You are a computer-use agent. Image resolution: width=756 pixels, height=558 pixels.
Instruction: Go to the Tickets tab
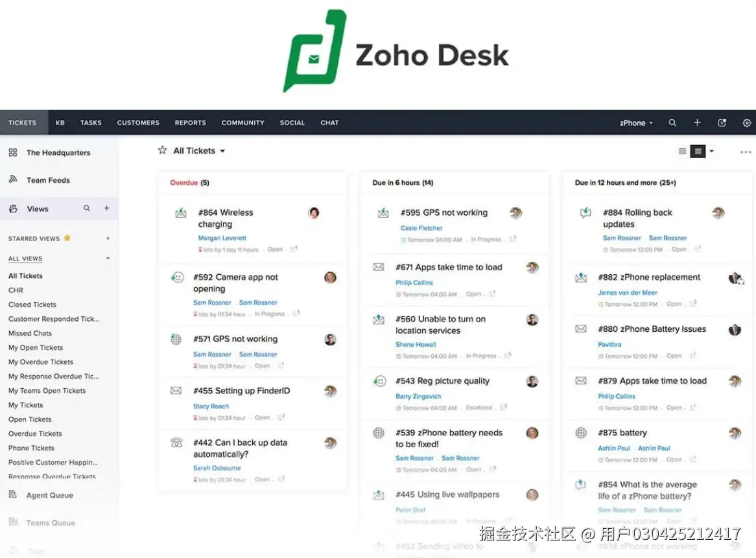point(22,122)
